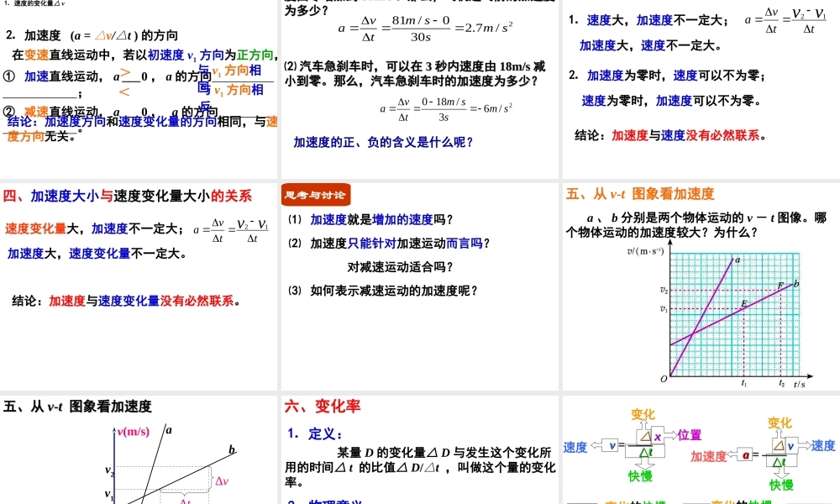Click the blue '位置' label in the diagram
This screenshot has height=504, width=840.
click(690, 435)
